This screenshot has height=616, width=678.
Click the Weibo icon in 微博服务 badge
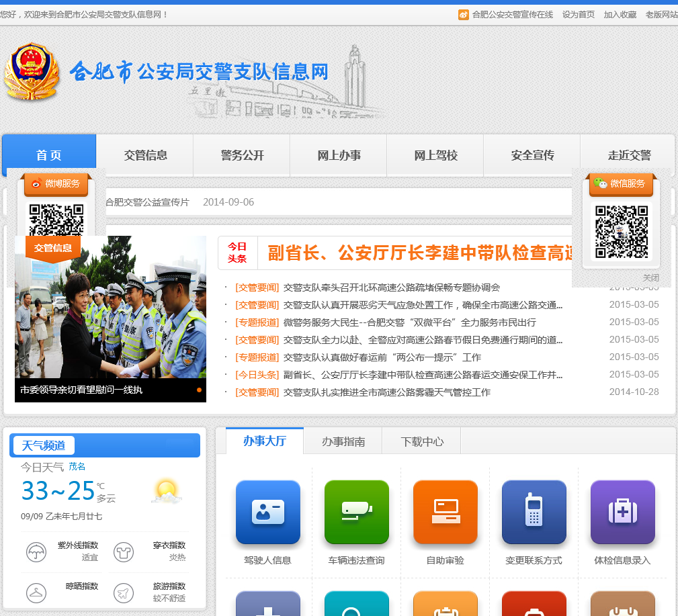37,183
